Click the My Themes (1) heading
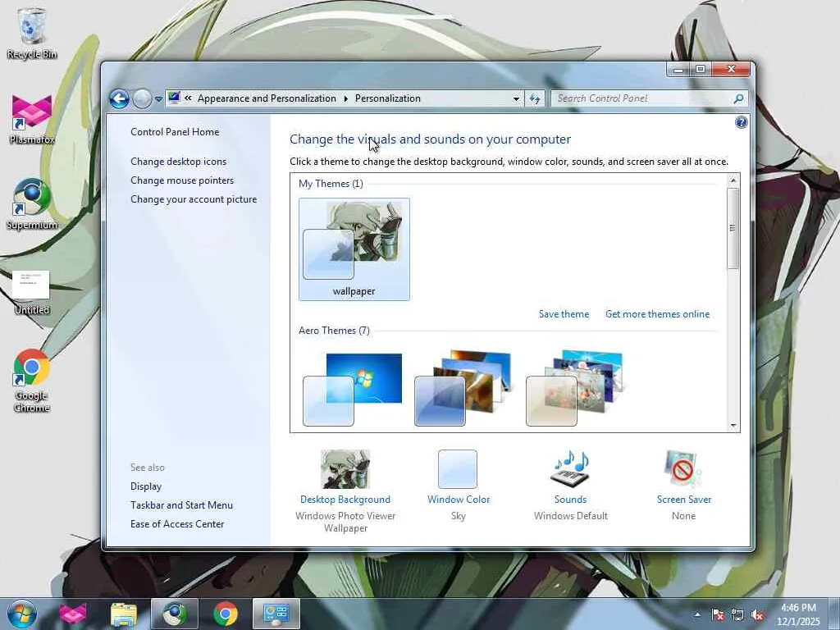Screen dimensions: 840x630 tap(331, 184)
